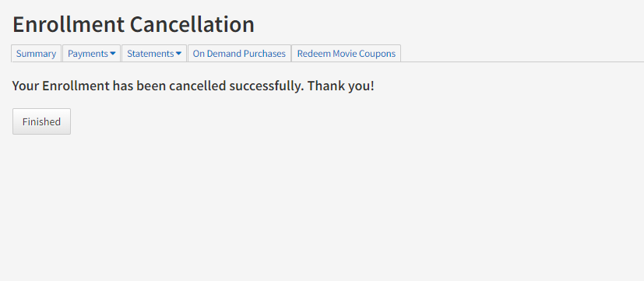Select the Payments tab label
The image size is (644, 281).
pyautogui.click(x=88, y=54)
